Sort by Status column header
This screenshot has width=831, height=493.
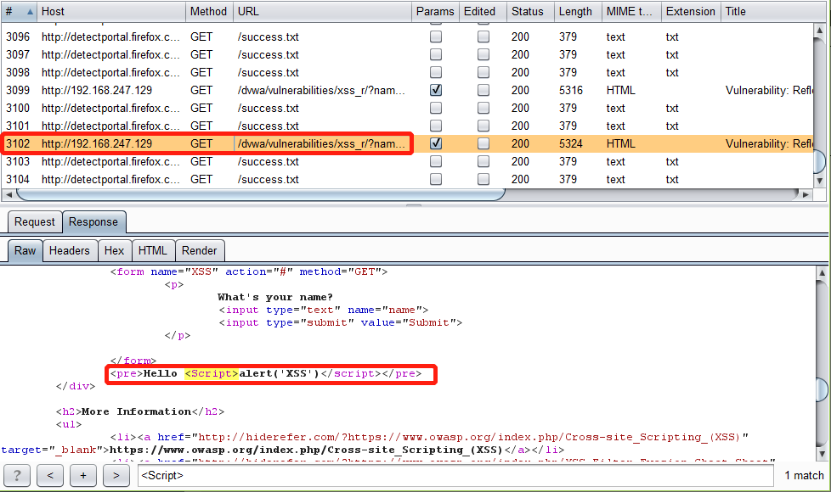pos(531,12)
